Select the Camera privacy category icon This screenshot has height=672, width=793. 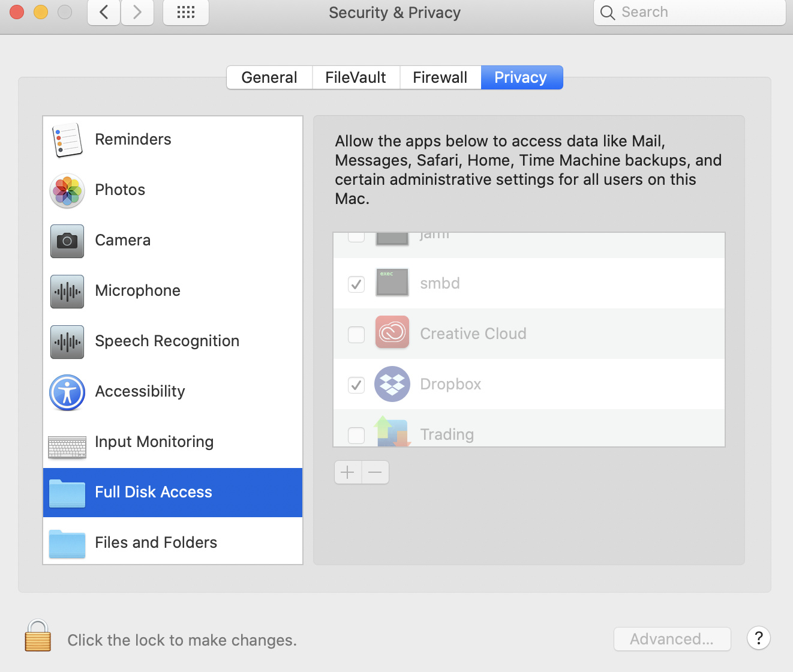(67, 241)
